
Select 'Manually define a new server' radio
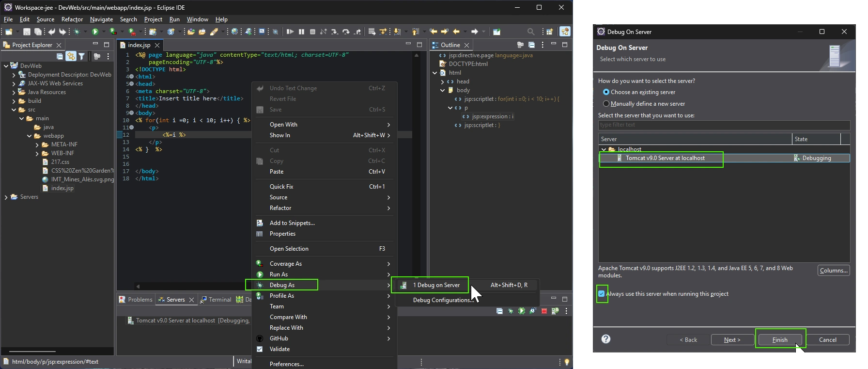pos(606,104)
